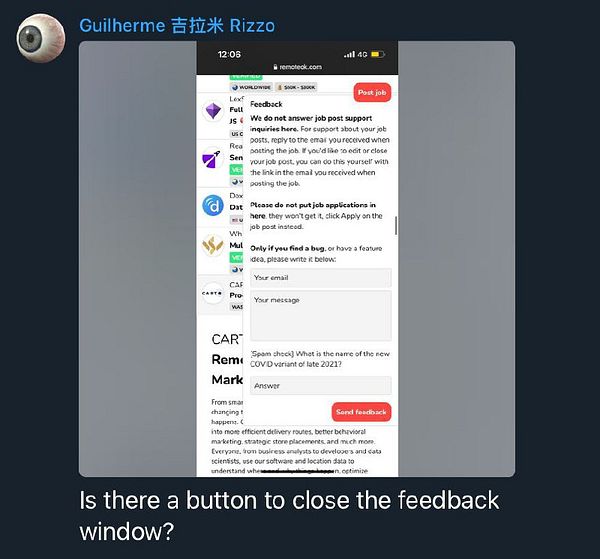Click the battery indicator in status bar

point(378,54)
